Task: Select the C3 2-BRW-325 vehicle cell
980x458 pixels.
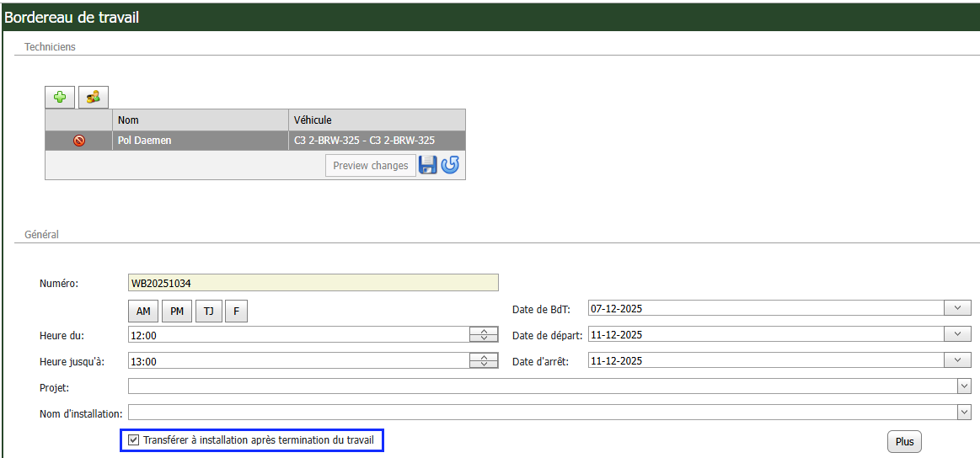Action: click(377, 141)
